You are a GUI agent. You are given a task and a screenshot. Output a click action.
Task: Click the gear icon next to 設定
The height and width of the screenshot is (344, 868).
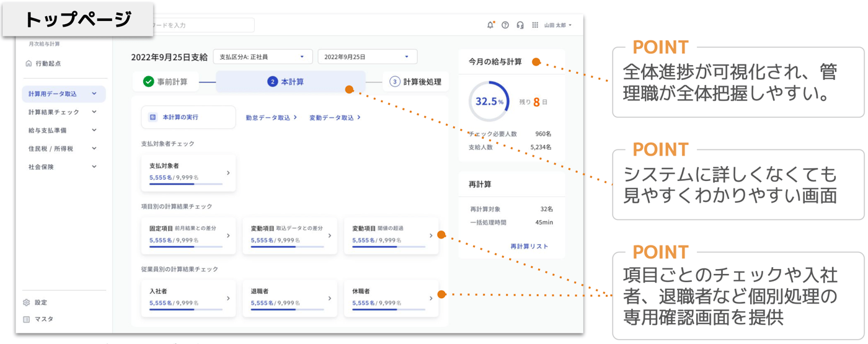coord(27,302)
